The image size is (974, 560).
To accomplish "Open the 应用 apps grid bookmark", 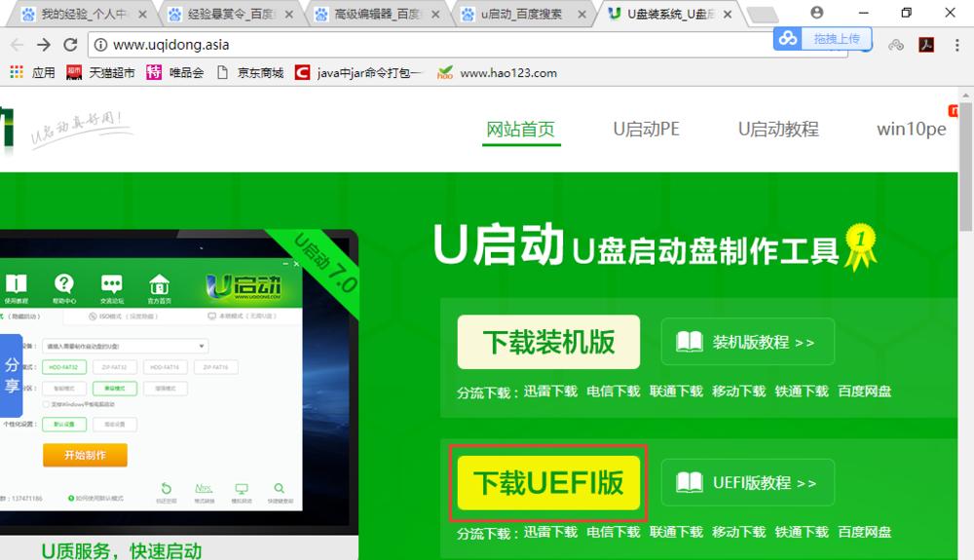I will pyautogui.click(x=32, y=73).
